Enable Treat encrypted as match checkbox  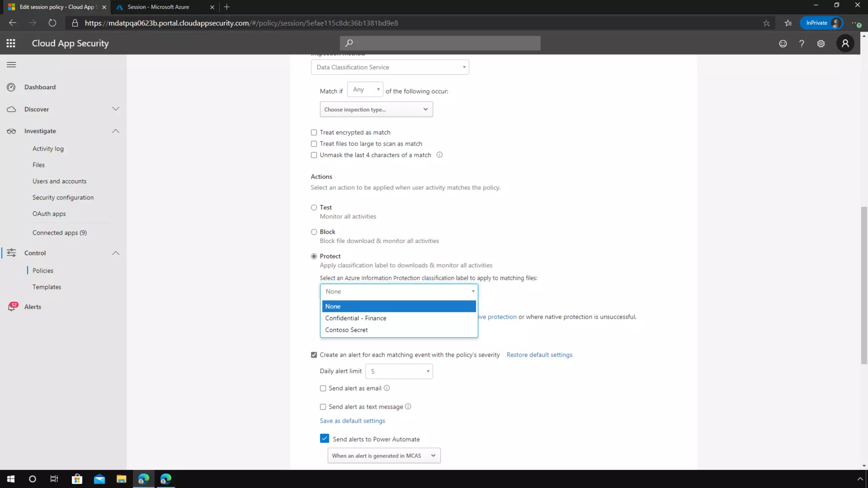click(314, 133)
